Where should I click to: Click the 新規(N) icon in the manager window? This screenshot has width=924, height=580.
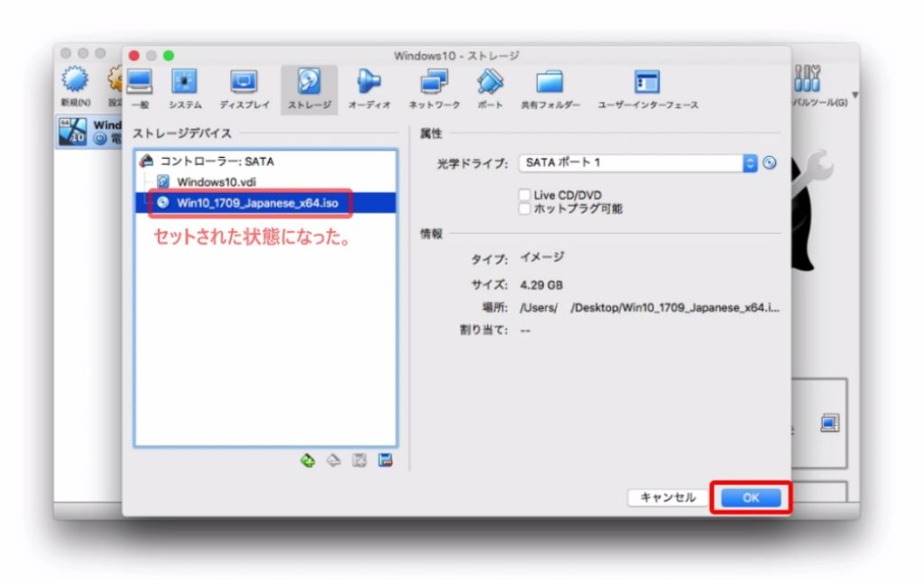pyautogui.click(x=76, y=87)
